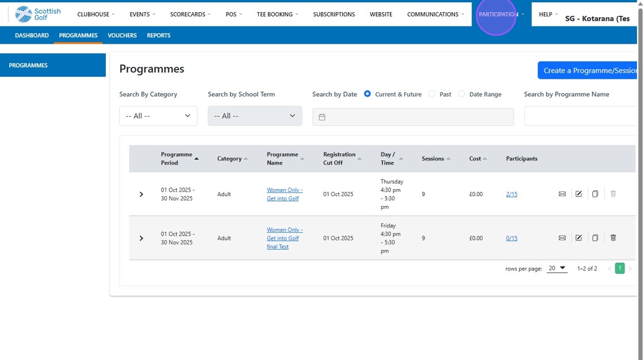View the 0/15 participants link
This screenshot has height=360, width=644.
(511, 238)
